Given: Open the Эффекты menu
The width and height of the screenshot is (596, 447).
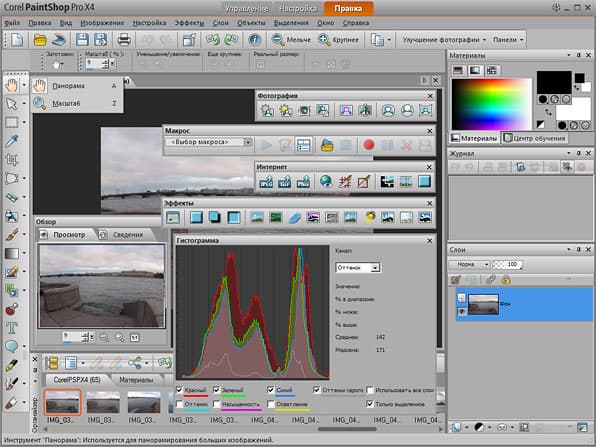Looking at the screenshot, I should [x=189, y=23].
